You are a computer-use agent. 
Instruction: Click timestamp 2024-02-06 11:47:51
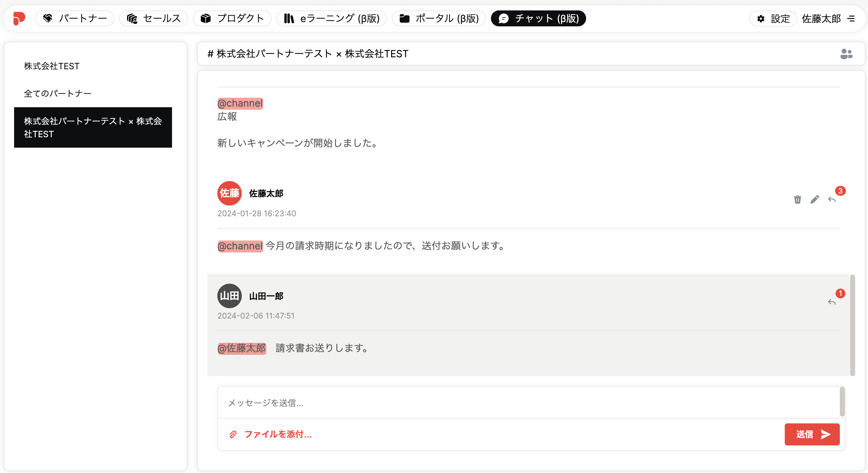pyautogui.click(x=256, y=316)
